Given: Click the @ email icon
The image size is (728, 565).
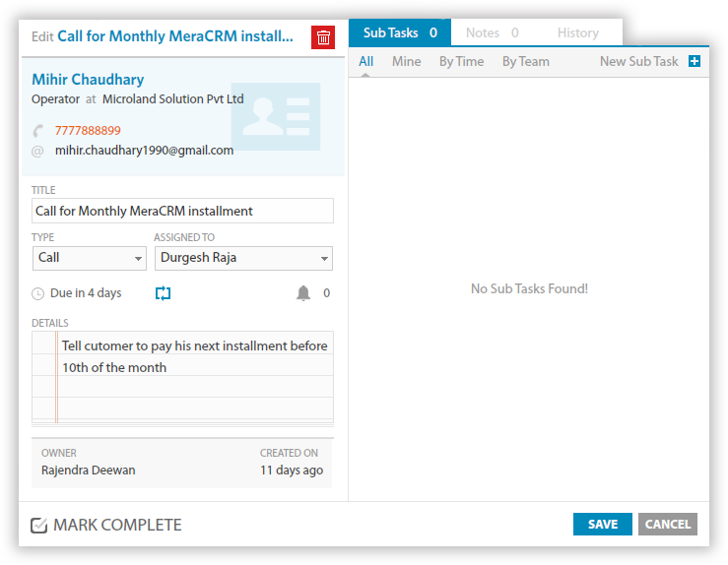Looking at the screenshot, I should pyautogui.click(x=37, y=151).
